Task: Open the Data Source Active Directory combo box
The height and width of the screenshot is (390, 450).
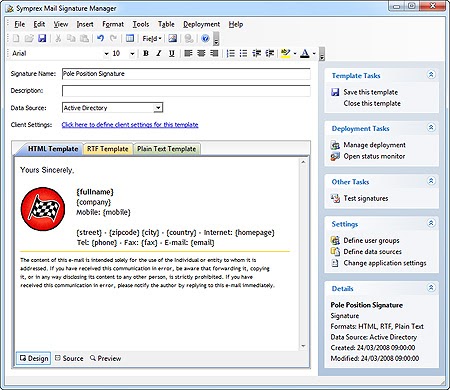Action: pos(112,108)
